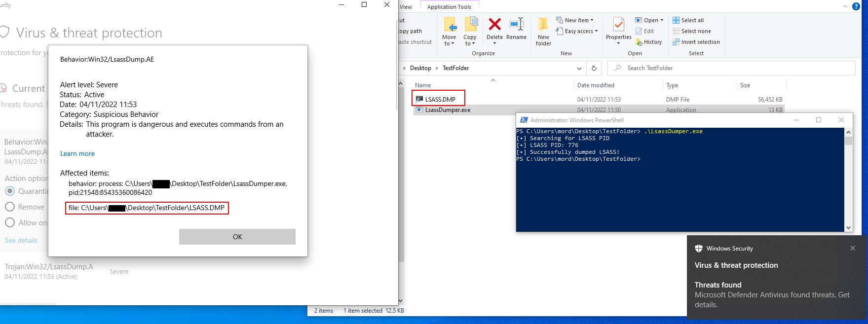
Task: Click Desktop in the breadcrumb path
Action: point(420,68)
